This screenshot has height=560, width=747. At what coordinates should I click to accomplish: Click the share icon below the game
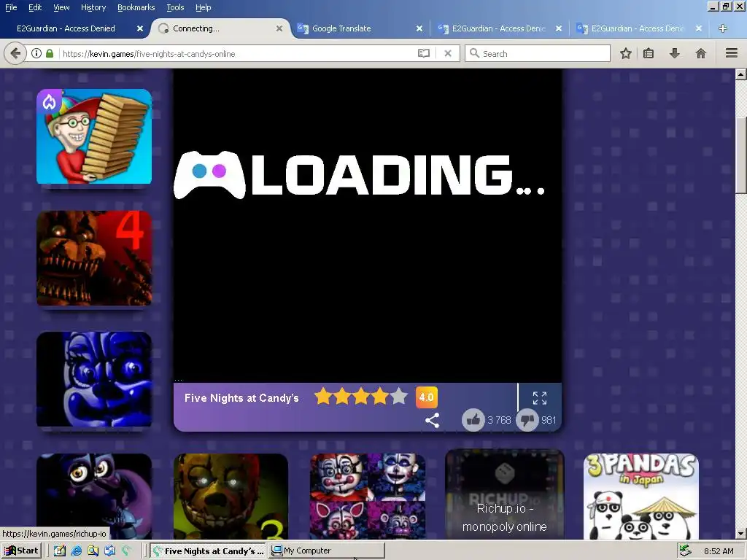(x=432, y=420)
